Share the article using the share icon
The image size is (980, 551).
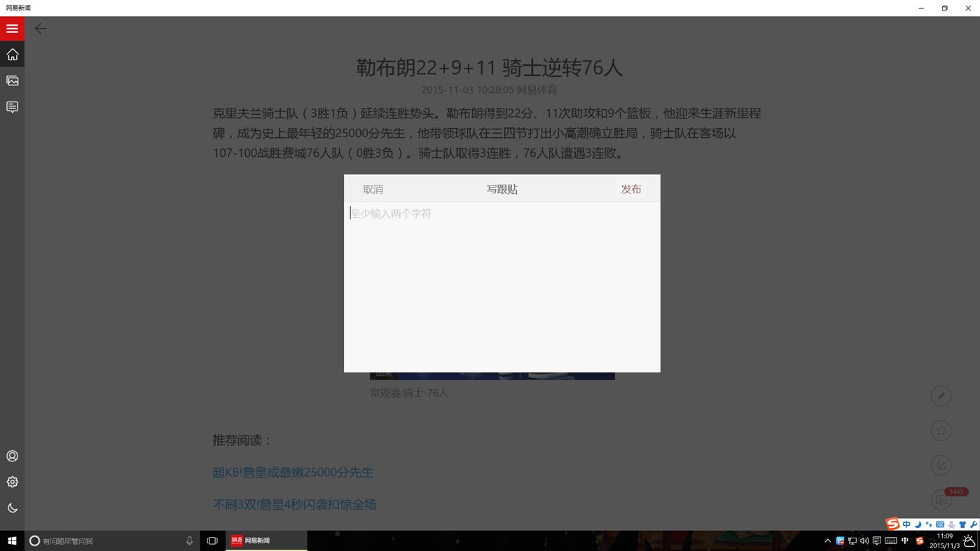941,465
